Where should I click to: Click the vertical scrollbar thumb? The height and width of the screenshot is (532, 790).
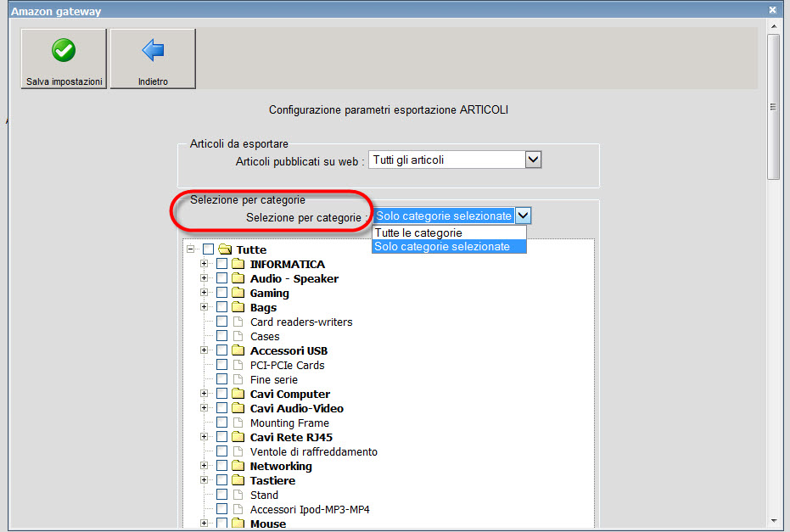(x=773, y=107)
